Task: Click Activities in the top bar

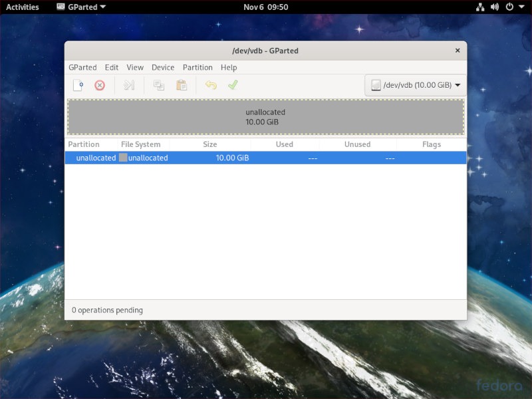Action: [23, 7]
